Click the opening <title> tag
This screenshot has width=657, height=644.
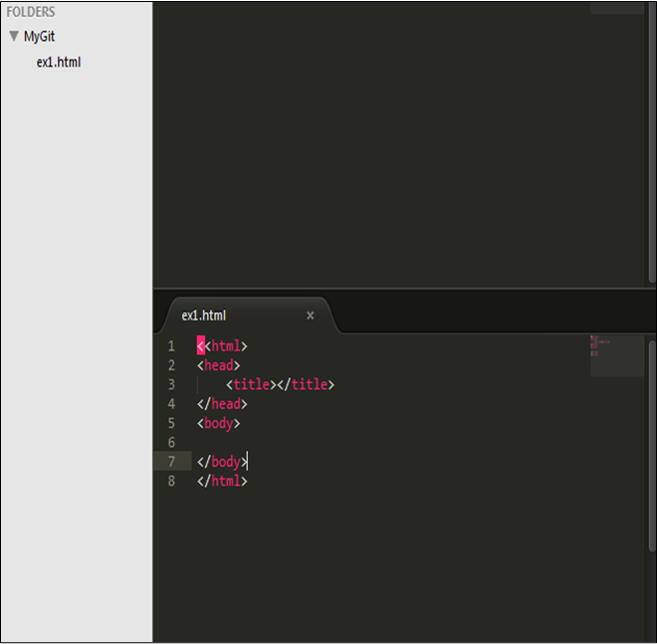coord(252,384)
